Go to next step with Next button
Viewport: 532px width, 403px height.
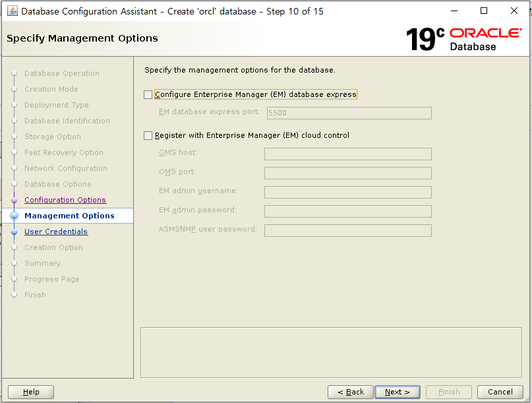[x=398, y=392]
